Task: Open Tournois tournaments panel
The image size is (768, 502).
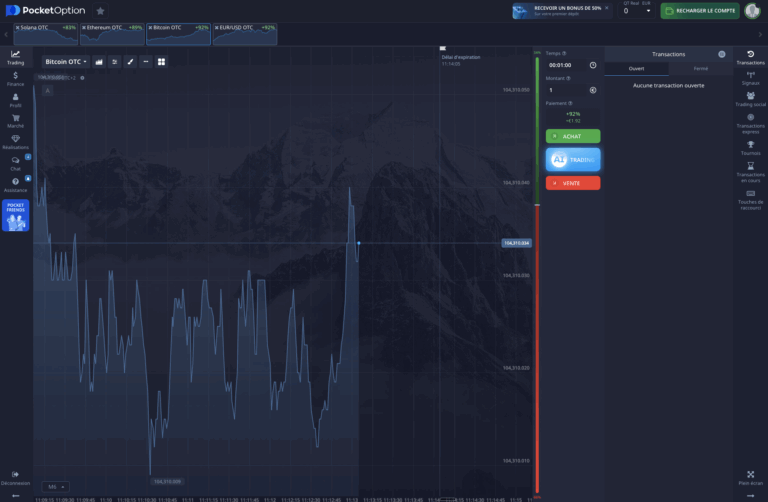Action: click(x=750, y=148)
